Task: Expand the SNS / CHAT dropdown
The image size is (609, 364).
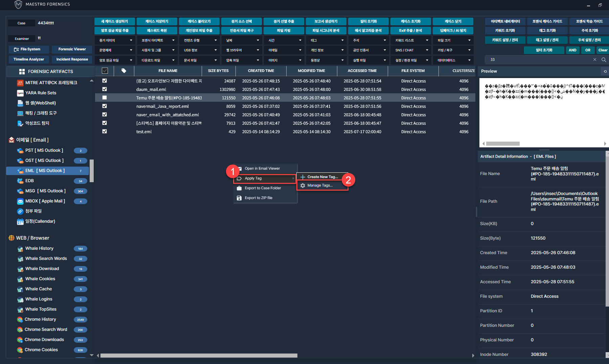Action: point(411,50)
